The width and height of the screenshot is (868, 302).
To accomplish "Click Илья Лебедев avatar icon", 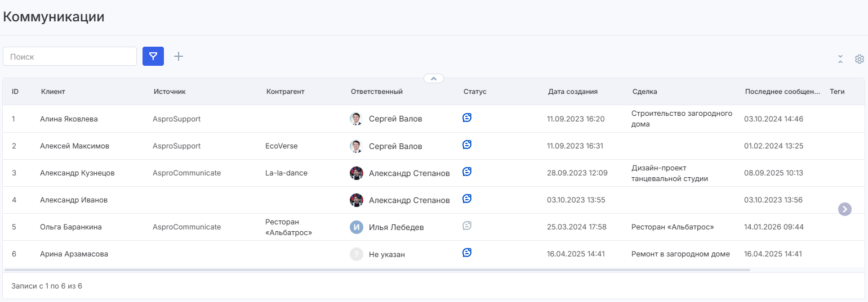I will click(356, 227).
